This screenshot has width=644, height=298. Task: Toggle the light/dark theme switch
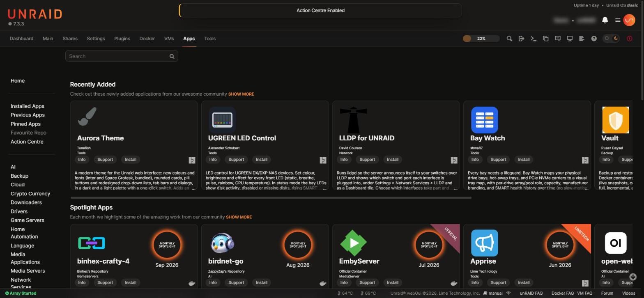point(611,39)
